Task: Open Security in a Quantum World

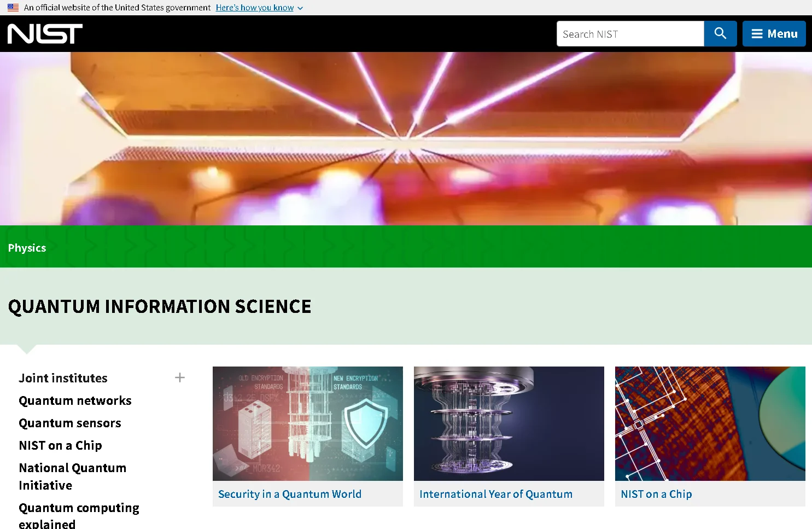Action: coord(289,493)
